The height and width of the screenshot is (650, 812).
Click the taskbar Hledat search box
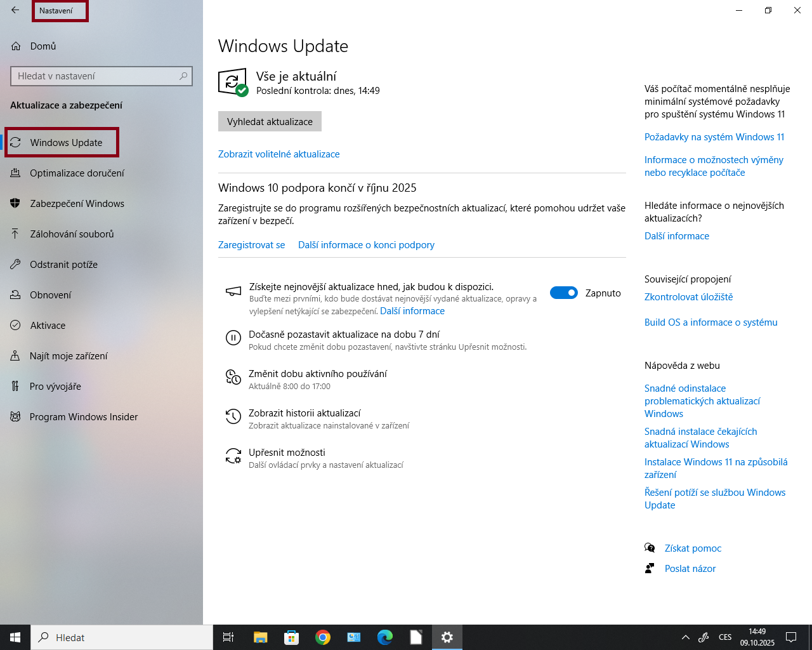[x=122, y=637]
